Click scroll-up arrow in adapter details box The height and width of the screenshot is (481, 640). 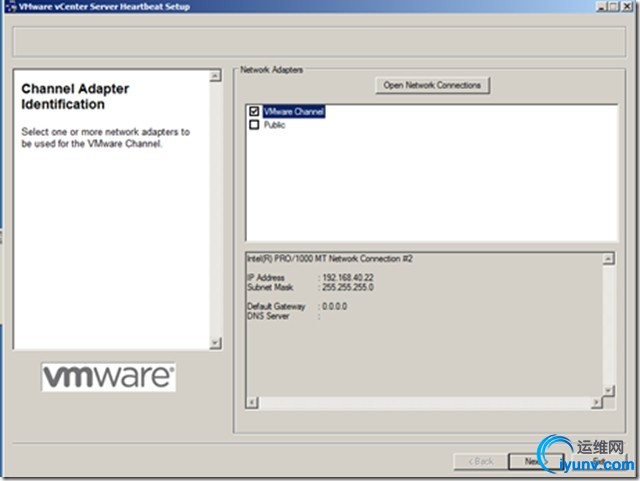(x=608, y=259)
